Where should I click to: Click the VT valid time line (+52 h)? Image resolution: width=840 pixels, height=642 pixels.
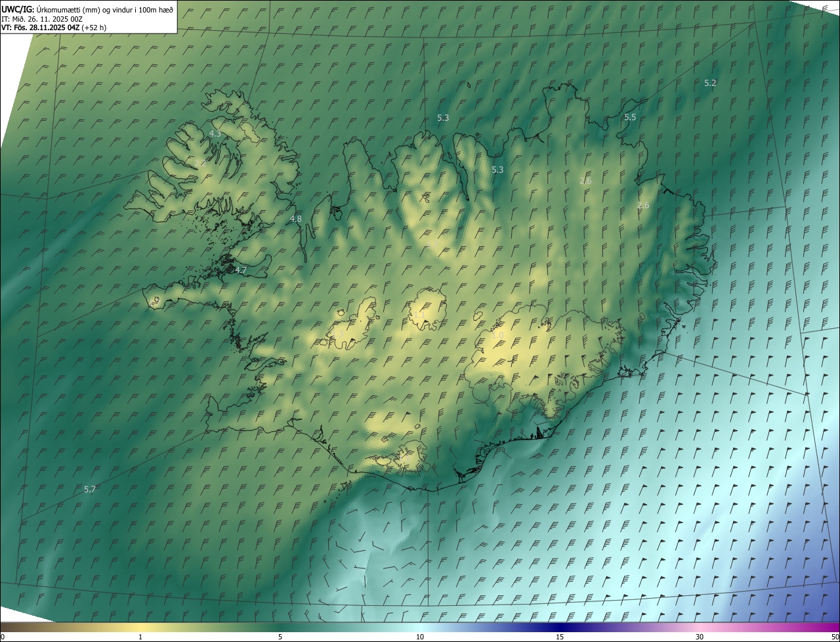(54, 28)
